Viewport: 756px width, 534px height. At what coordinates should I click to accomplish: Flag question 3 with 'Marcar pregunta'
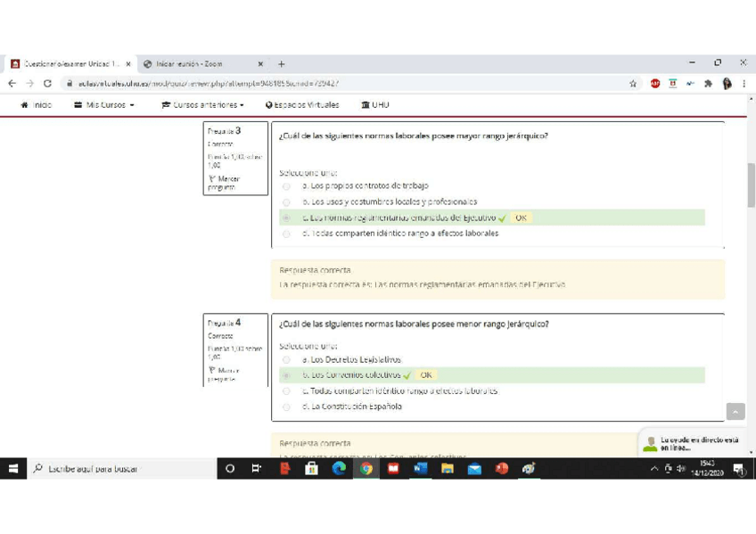tap(223, 183)
